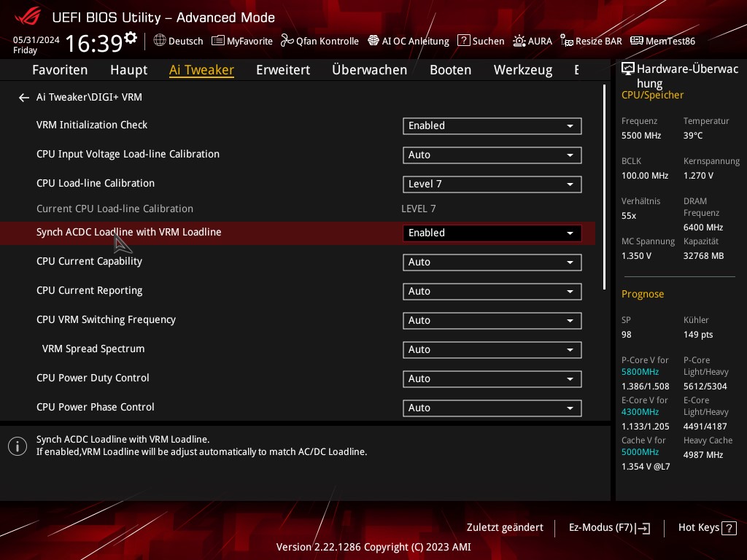The image size is (747, 560).
Task: Click Current CPU Load-line Calibration LEVEL 7 value
Action: 418,209
